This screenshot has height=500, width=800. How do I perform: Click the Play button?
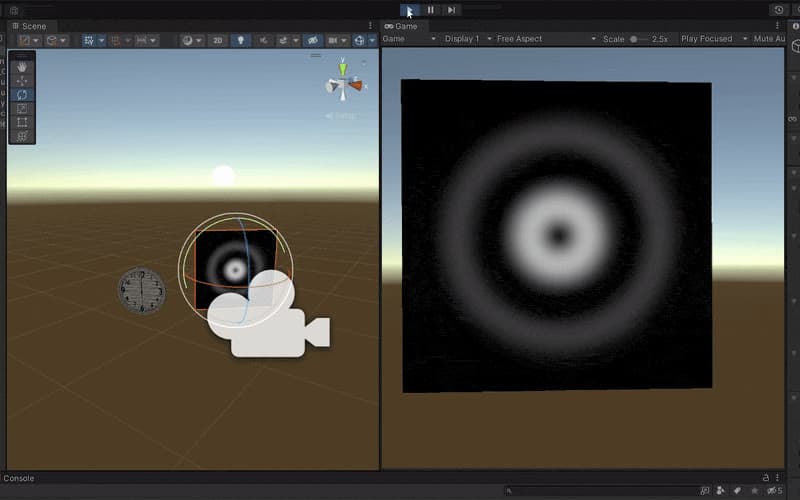pos(409,10)
